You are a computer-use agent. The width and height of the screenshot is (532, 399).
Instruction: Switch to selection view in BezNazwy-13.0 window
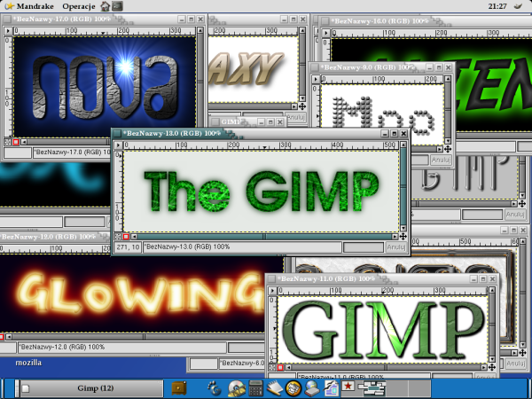point(118,237)
